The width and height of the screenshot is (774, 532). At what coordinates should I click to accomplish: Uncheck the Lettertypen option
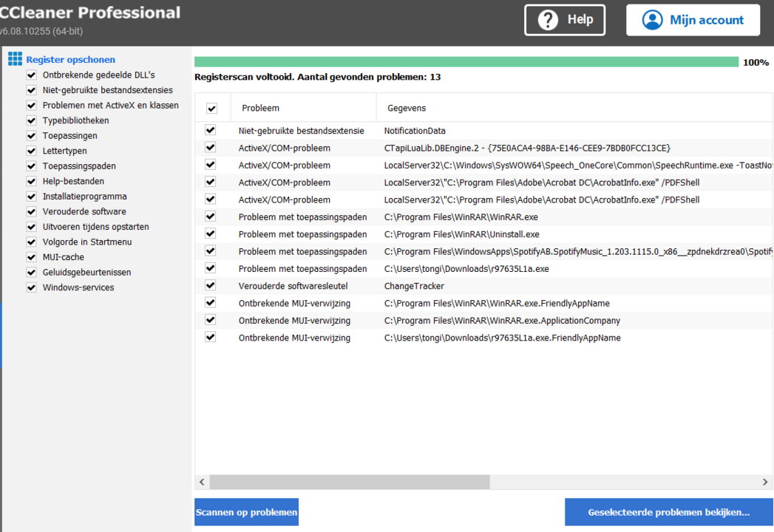coord(31,151)
